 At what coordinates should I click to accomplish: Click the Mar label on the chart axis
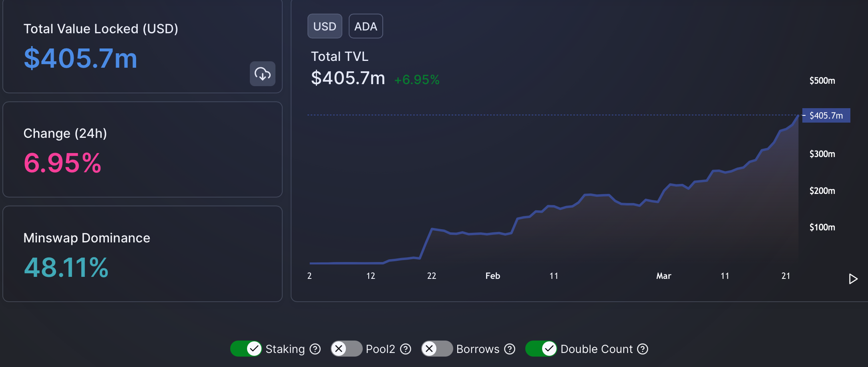[x=664, y=276]
